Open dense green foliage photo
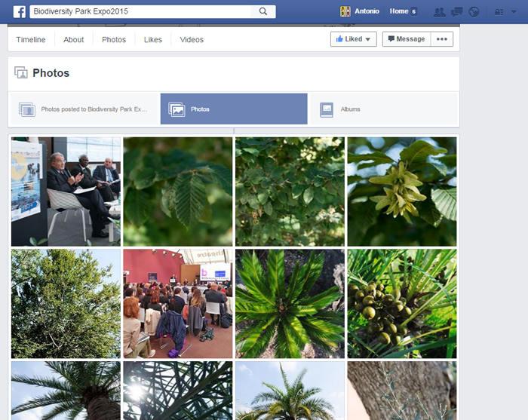This screenshot has width=528, height=420. coord(290,192)
